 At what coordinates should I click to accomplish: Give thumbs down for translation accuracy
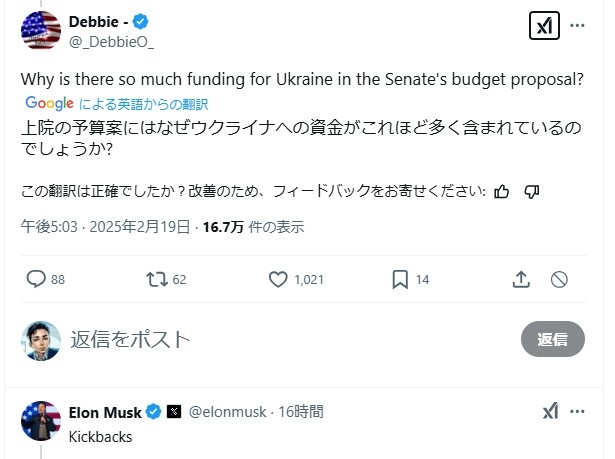click(532, 191)
